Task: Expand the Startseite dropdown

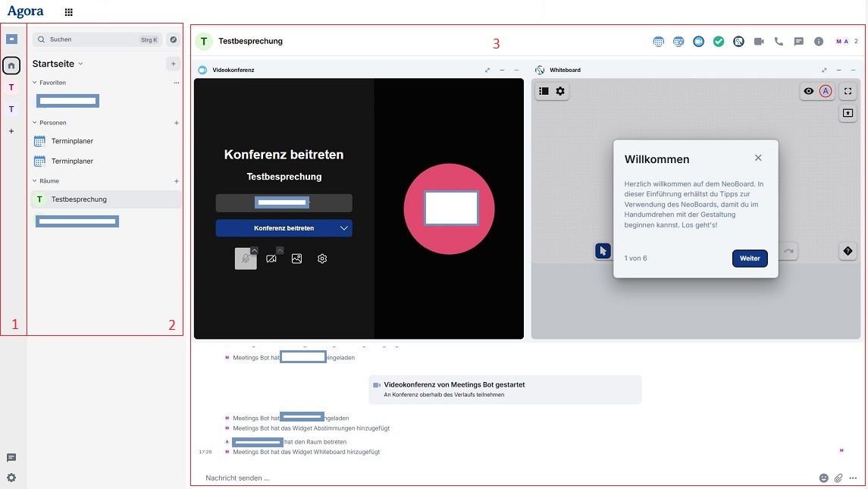Action: point(80,64)
